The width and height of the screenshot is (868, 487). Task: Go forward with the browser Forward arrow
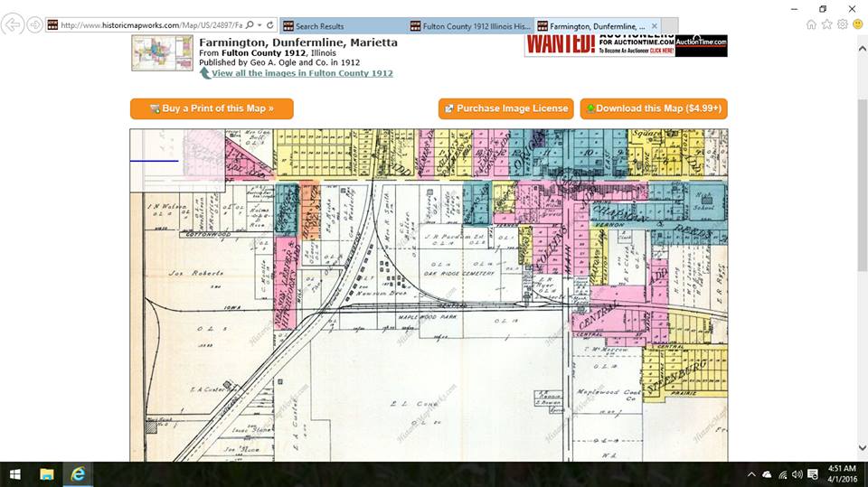pyautogui.click(x=35, y=25)
